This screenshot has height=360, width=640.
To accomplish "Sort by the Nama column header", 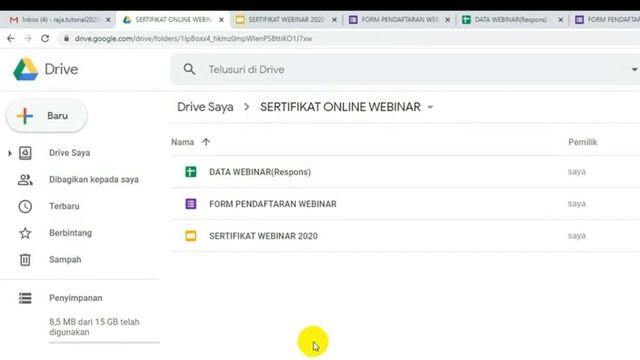I will 182,142.
